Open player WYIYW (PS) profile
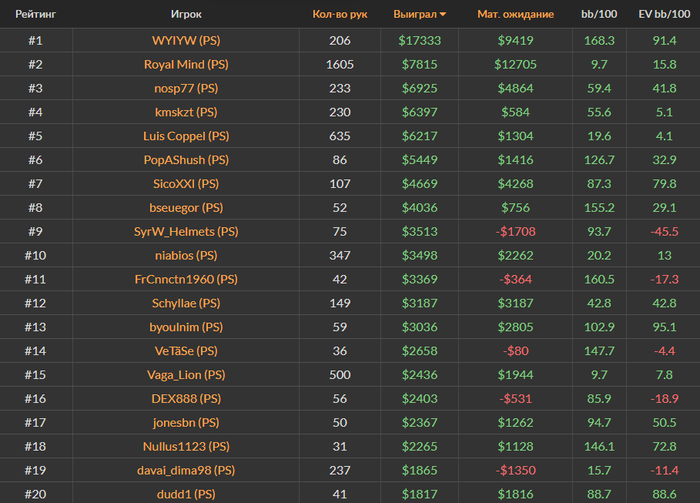The width and height of the screenshot is (700, 503). point(186,41)
